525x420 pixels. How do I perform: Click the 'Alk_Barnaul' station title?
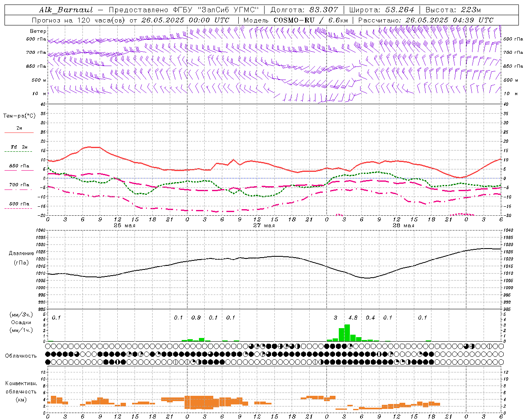(66, 10)
